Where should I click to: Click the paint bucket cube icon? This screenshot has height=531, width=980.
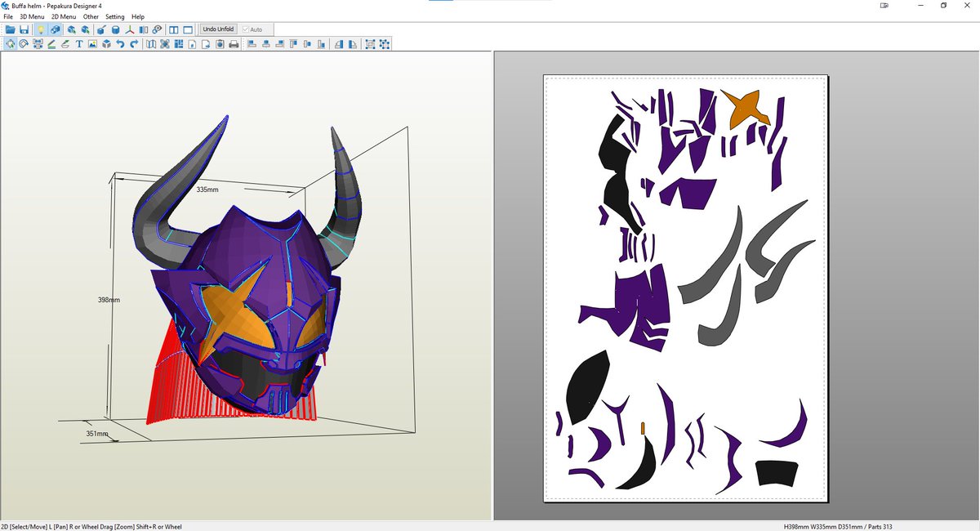coord(100,29)
